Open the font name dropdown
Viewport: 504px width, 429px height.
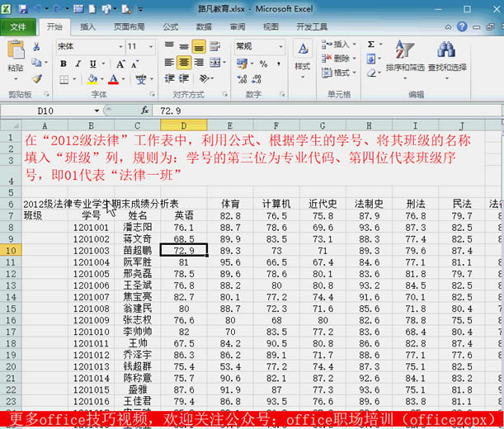pyautogui.click(x=121, y=47)
